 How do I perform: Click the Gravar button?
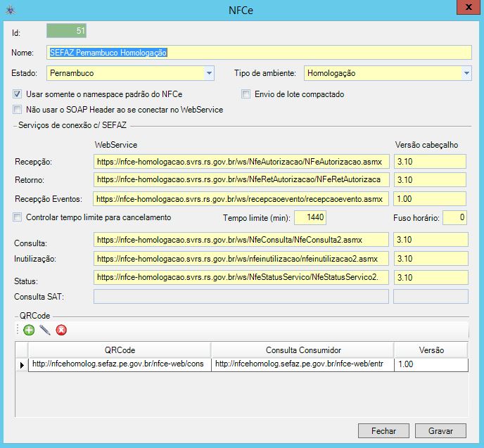point(440,430)
